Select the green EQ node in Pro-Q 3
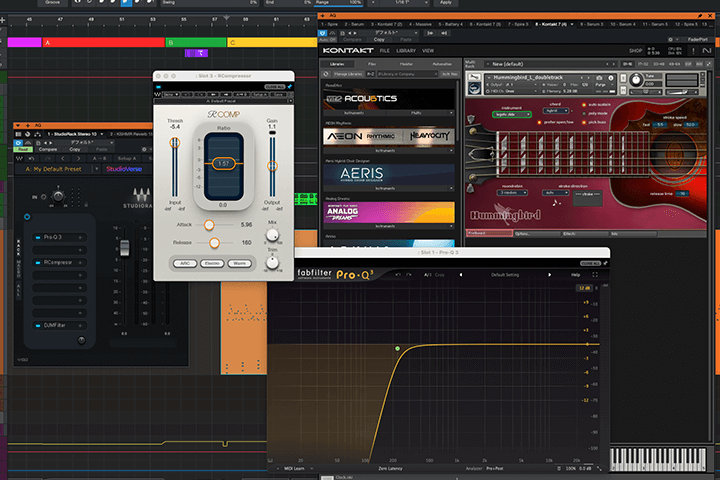Screen dimensions: 720x480 point(398,349)
